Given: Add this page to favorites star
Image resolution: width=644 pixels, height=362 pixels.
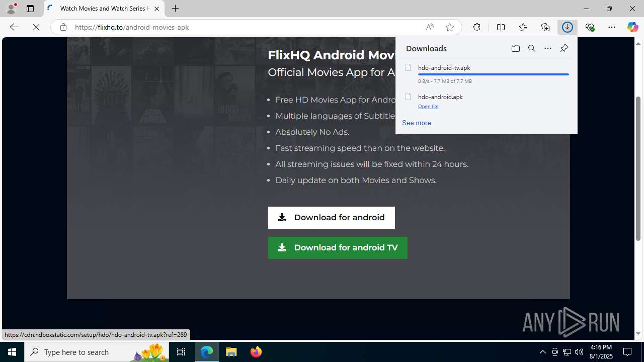Looking at the screenshot, I should (x=450, y=27).
